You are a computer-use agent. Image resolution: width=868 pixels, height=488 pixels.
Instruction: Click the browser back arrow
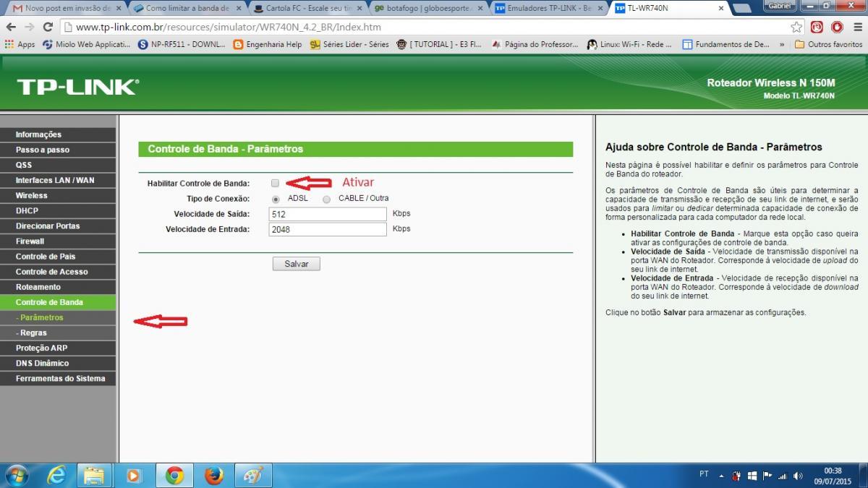(11, 27)
